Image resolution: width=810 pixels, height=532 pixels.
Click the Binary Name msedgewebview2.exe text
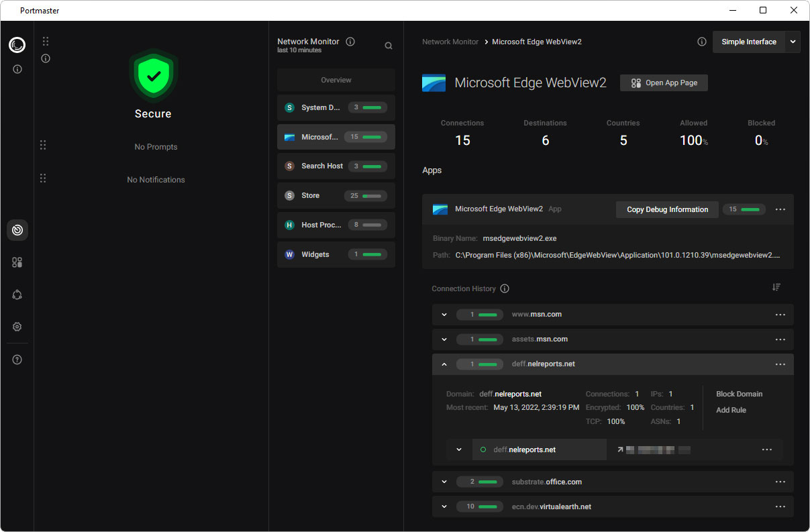(519, 238)
